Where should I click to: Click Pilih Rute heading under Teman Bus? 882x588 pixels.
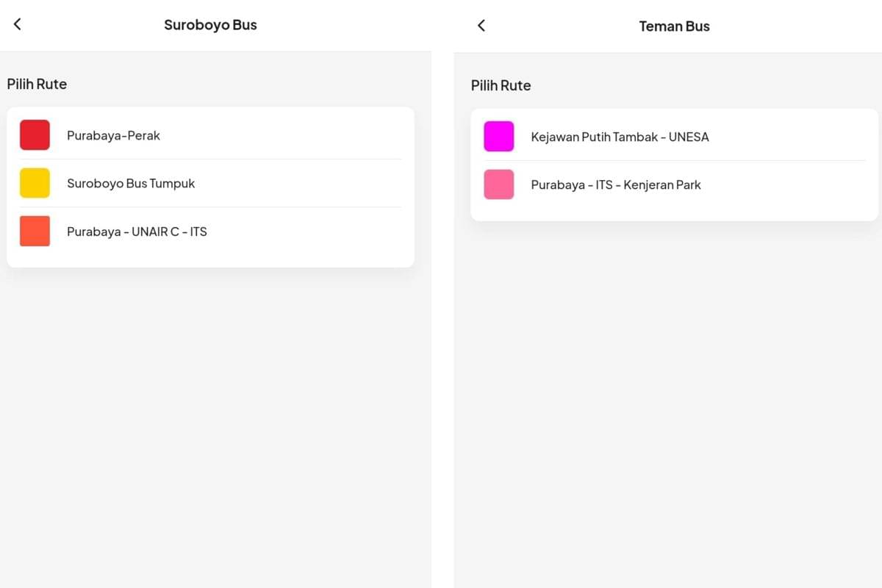pos(501,86)
